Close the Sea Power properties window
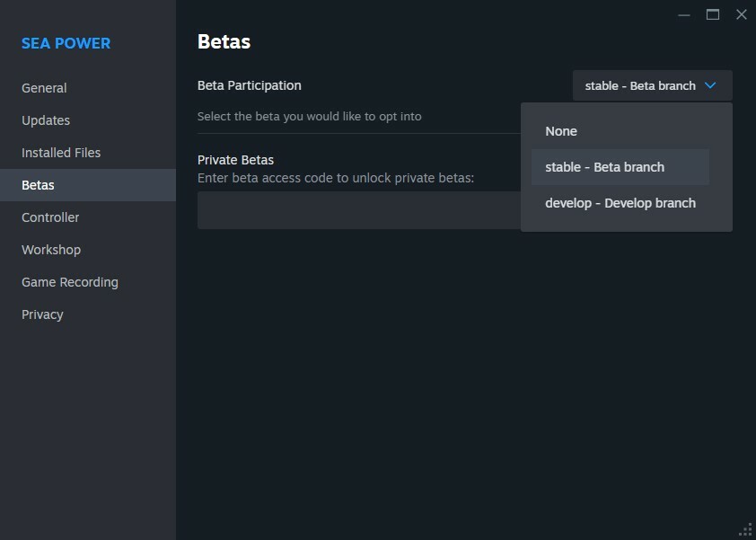The width and height of the screenshot is (756, 540). [741, 14]
